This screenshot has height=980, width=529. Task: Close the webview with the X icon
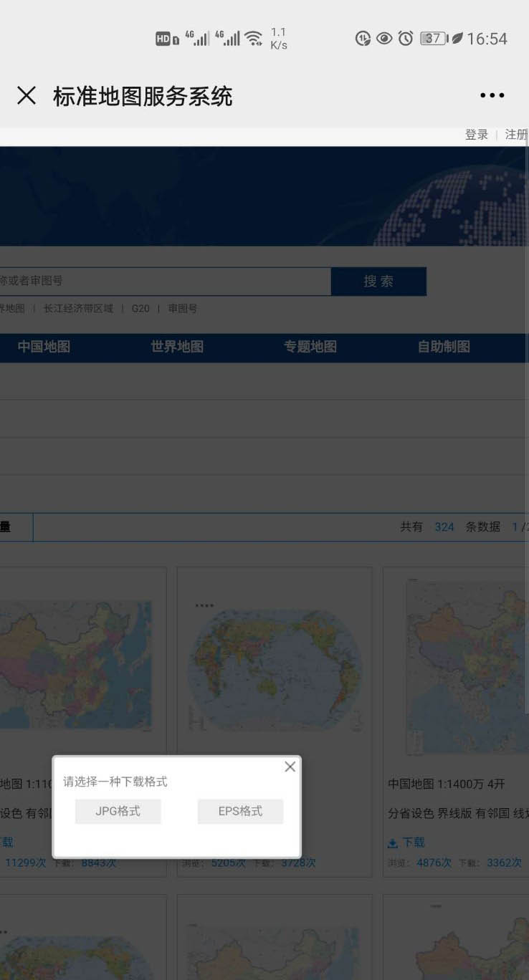[x=27, y=95]
